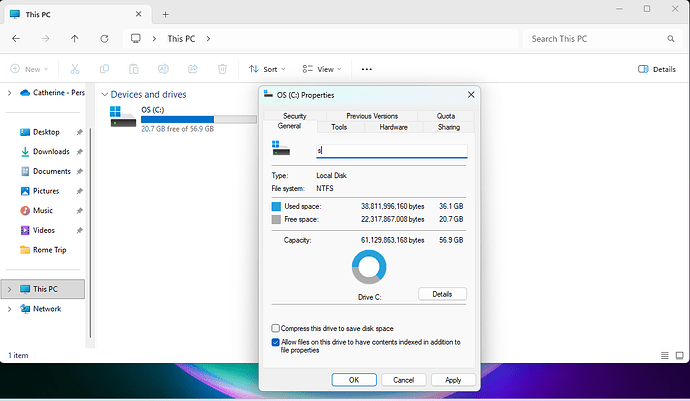
Task: Switch to the Security tab
Action: tap(294, 116)
